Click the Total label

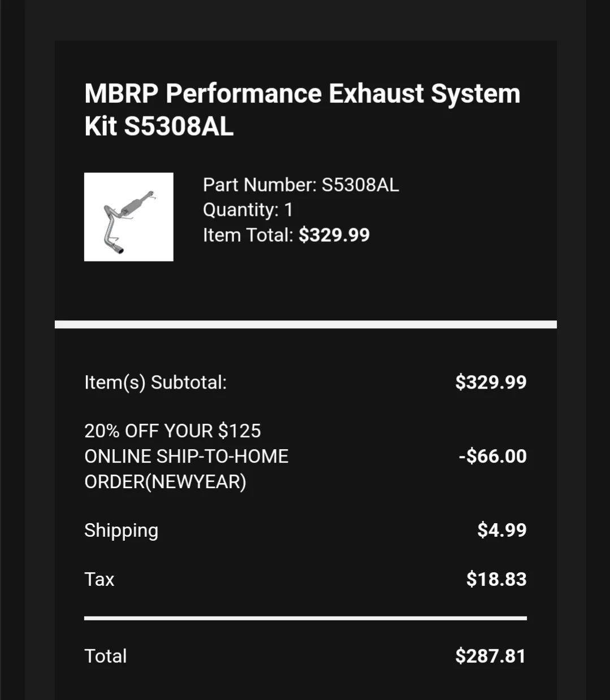point(106,656)
